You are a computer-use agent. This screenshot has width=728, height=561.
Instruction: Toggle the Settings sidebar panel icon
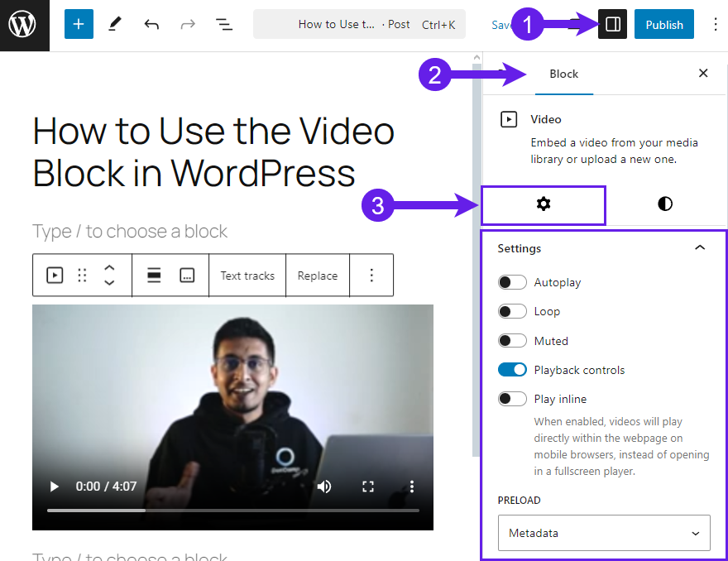pyautogui.click(x=612, y=24)
